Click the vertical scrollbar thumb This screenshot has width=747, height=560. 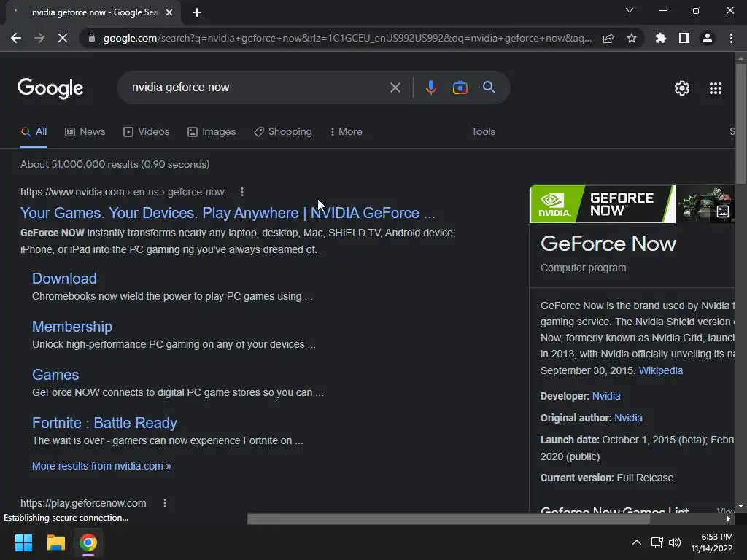click(x=740, y=124)
